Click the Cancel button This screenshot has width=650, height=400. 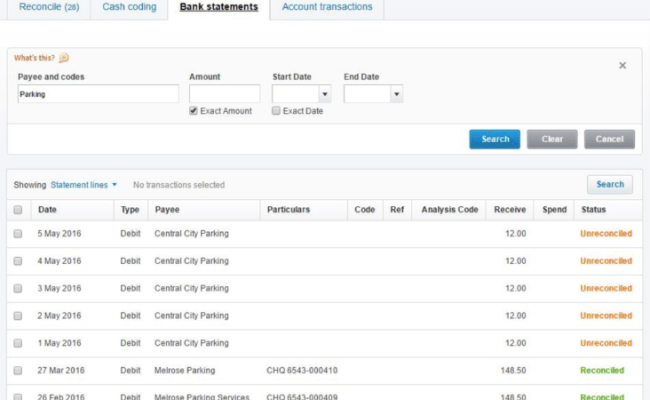coord(609,139)
